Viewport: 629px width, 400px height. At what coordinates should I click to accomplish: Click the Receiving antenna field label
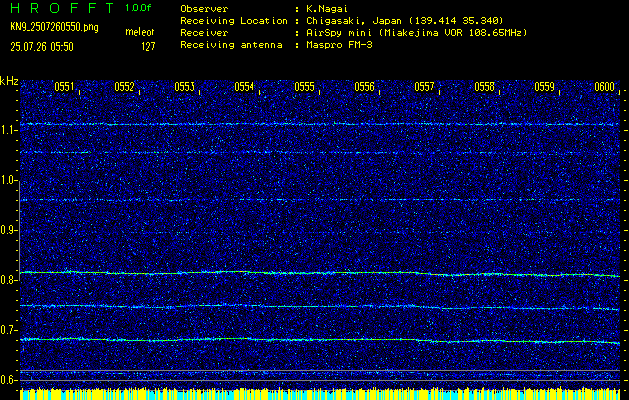[x=231, y=45]
